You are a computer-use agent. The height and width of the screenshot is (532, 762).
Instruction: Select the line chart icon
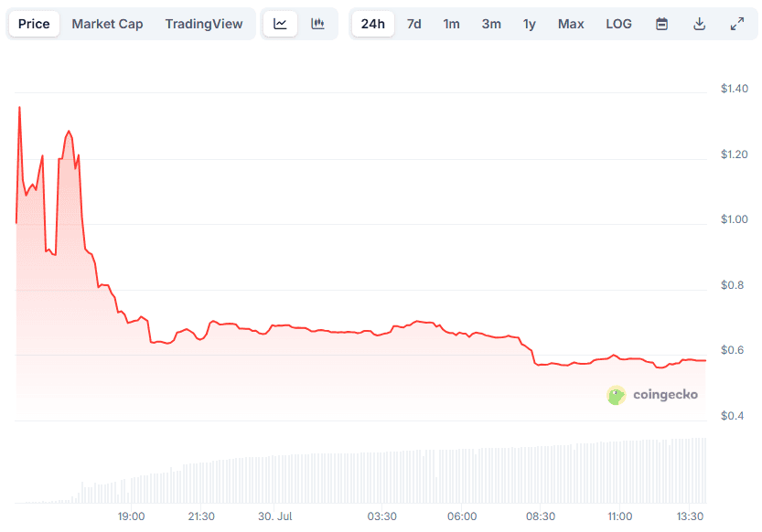point(280,24)
